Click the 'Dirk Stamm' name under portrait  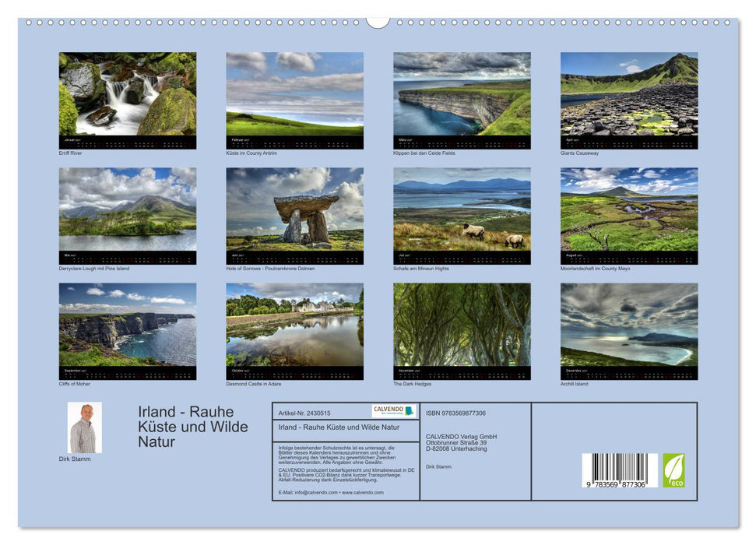coord(75,459)
